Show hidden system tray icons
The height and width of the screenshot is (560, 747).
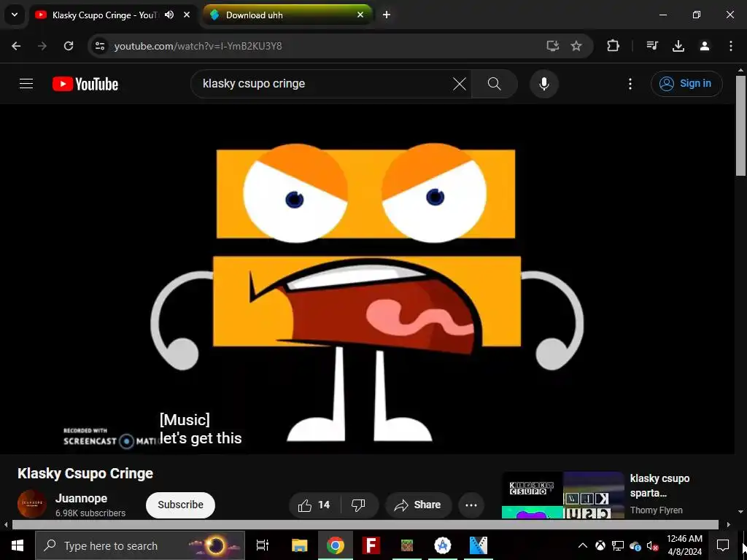click(x=583, y=545)
